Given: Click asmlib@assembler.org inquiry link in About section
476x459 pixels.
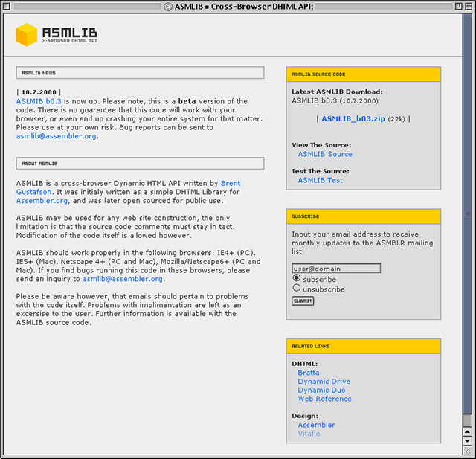Looking at the screenshot, I should coord(123,279).
